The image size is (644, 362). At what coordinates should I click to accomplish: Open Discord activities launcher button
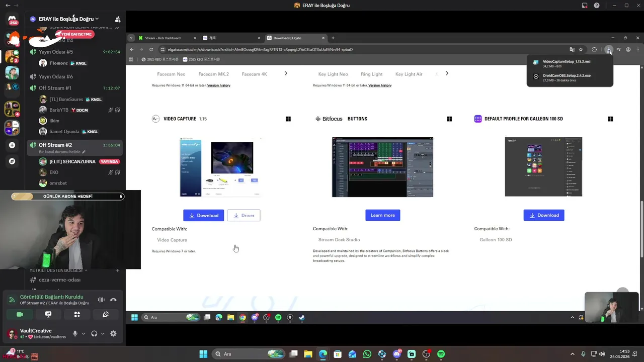pos(77,314)
